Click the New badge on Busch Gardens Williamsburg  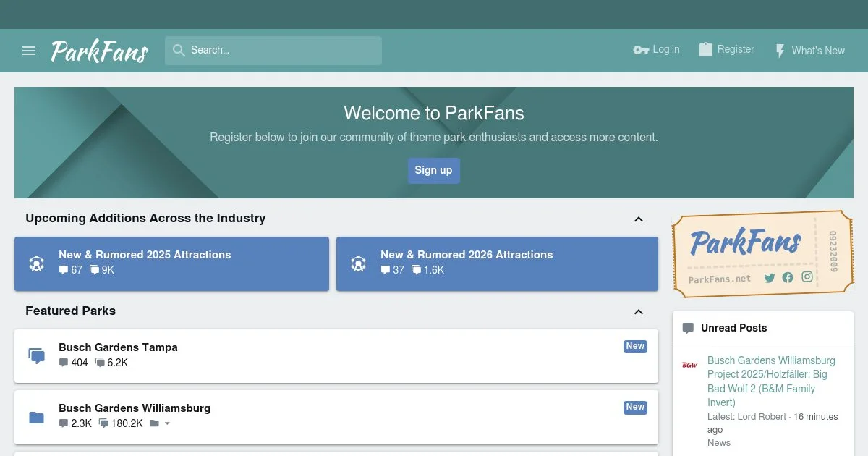(x=635, y=408)
